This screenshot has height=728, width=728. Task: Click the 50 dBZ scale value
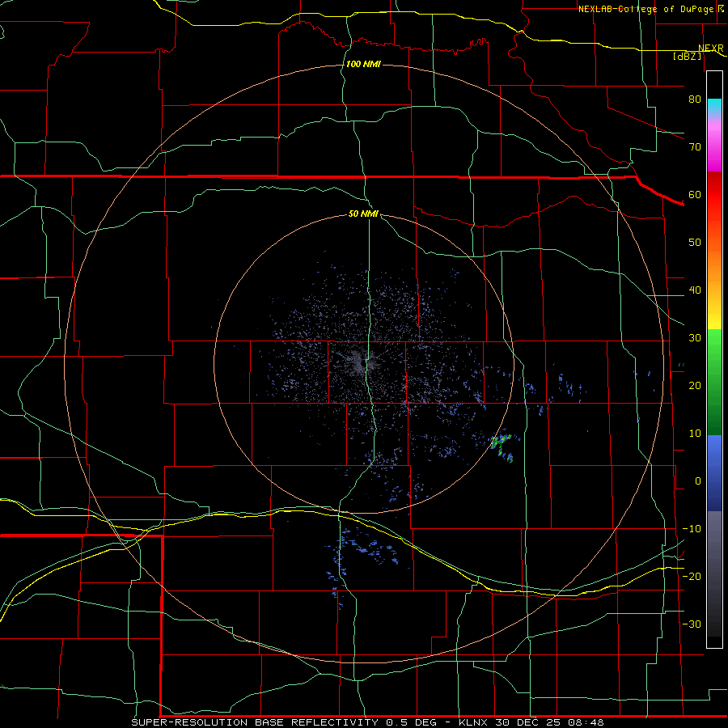pos(695,243)
